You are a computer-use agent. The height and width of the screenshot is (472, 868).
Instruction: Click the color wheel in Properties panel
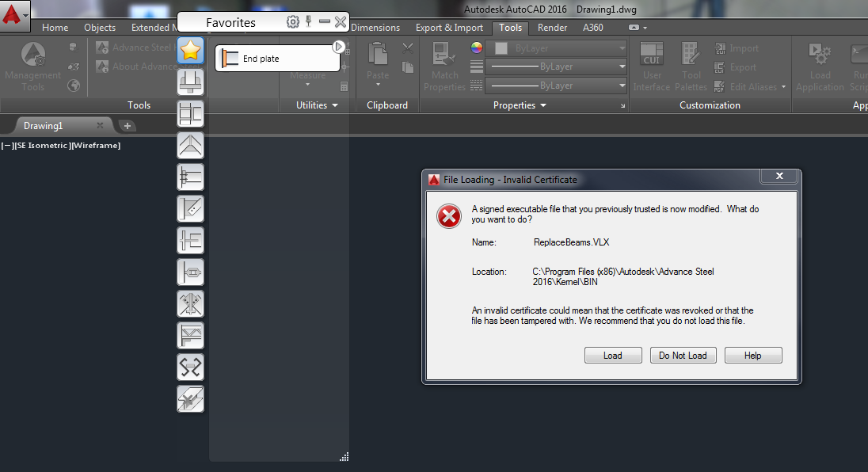pos(476,47)
